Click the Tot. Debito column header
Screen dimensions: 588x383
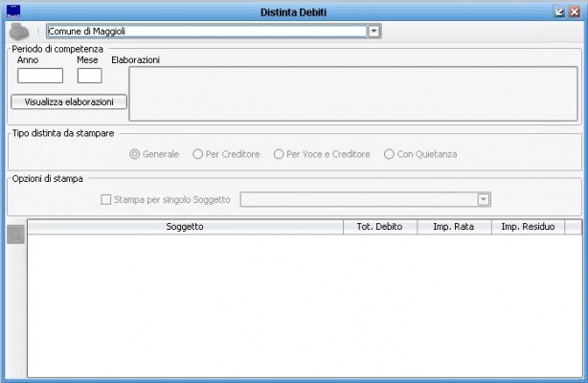pyautogui.click(x=380, y=227)
